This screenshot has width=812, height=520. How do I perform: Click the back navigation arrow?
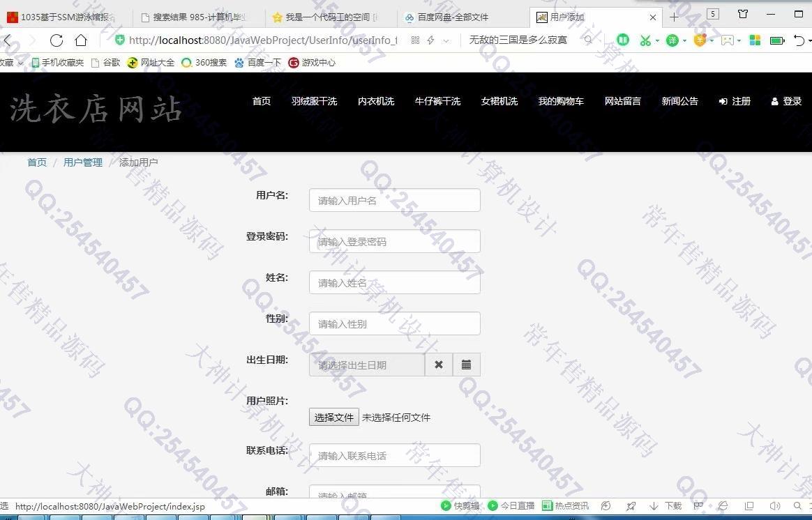point(7,40)
